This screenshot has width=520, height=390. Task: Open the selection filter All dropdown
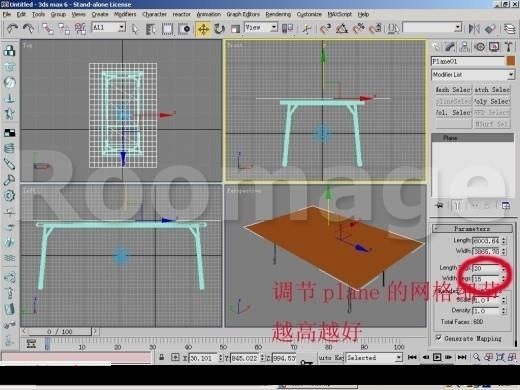point(108,27)
